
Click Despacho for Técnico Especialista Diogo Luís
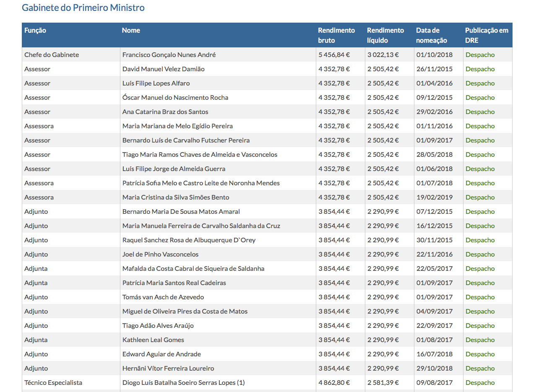[480, 383]
